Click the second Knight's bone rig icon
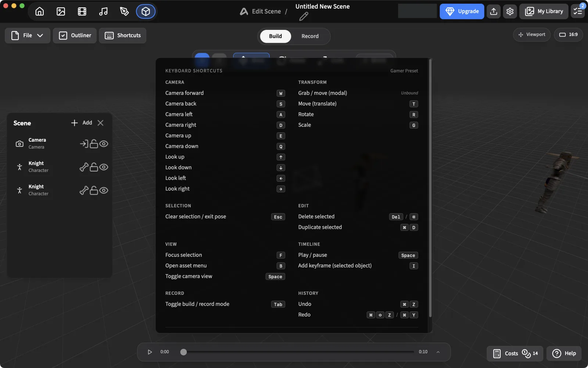The height and width of the screenshot is (368, 588). pyautogui.click(x=84, y=190)
